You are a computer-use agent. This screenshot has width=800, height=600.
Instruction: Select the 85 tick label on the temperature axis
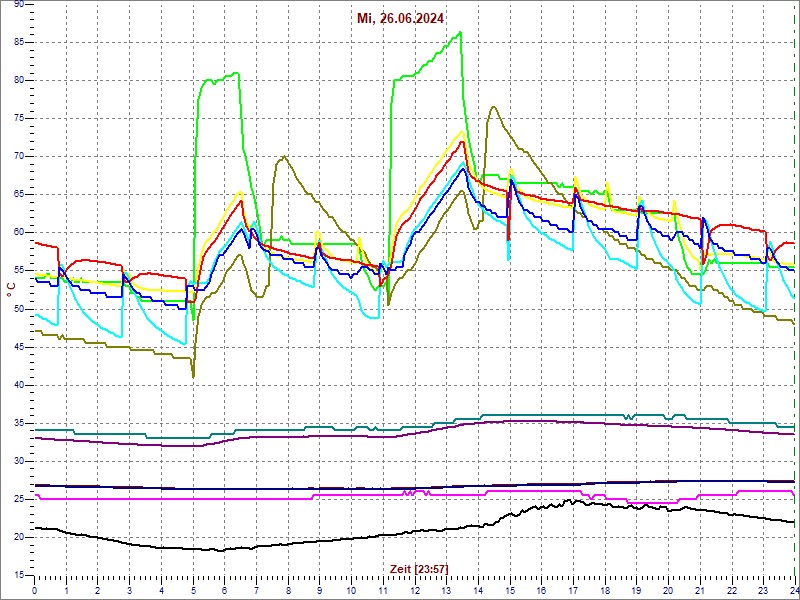(x=18, y=42)
